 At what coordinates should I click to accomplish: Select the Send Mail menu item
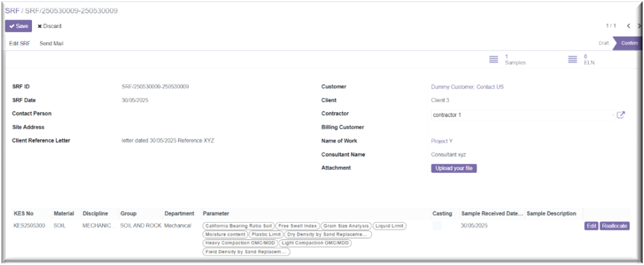(51, 43)
